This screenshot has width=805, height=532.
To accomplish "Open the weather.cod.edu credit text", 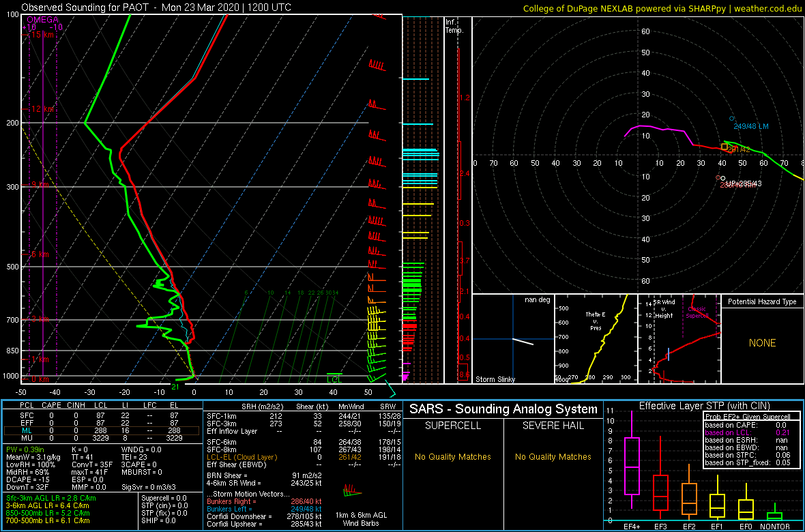I will [x=770, y=8].
